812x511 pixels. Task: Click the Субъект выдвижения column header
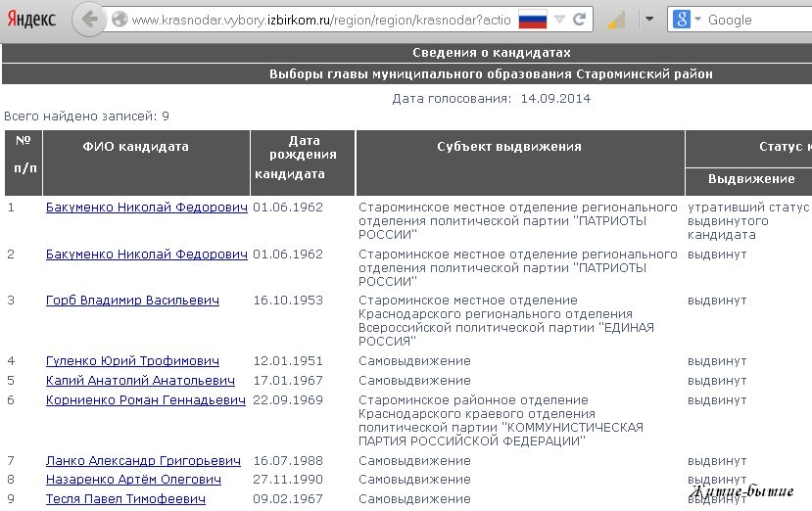pos(520,163)
